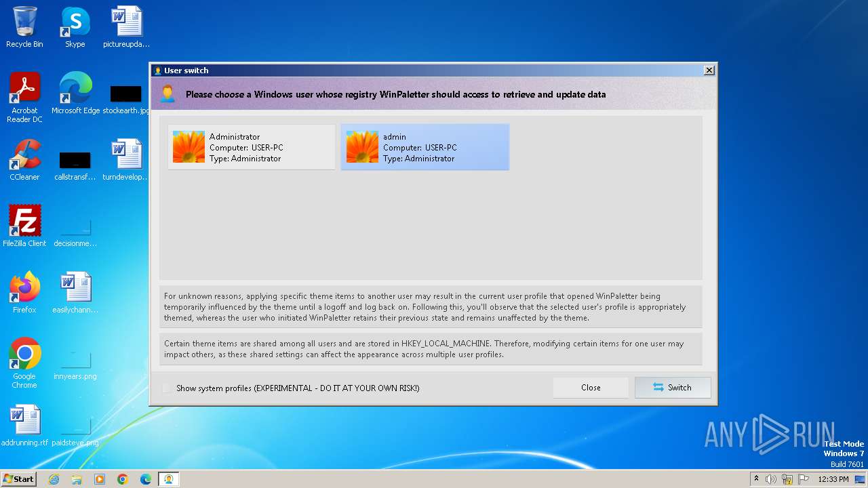This screenshot has width=868, height=488.
Task: Launch CCleaner desktop shortcut
Action: click(24, 160)
